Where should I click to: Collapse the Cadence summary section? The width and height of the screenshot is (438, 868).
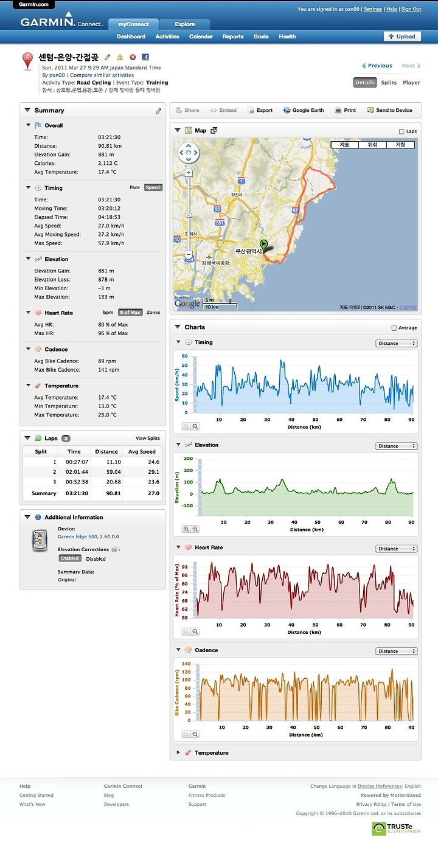coord(28,349)
